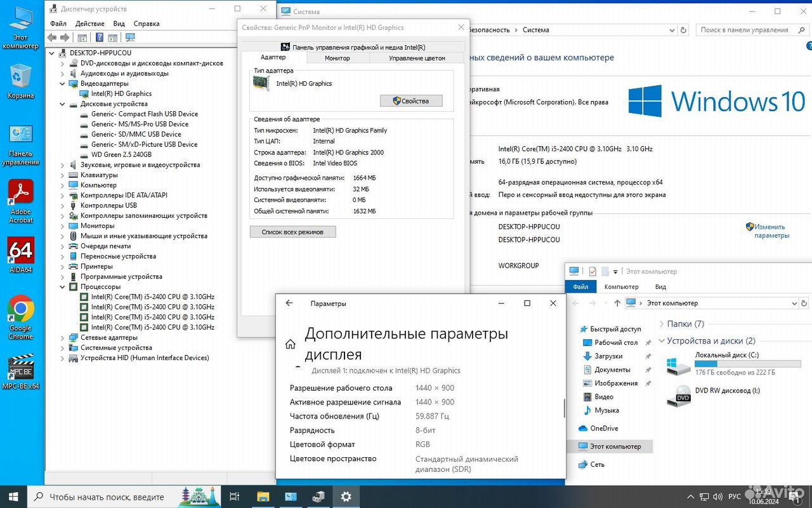Open the Windows Start button

point(13,497)
